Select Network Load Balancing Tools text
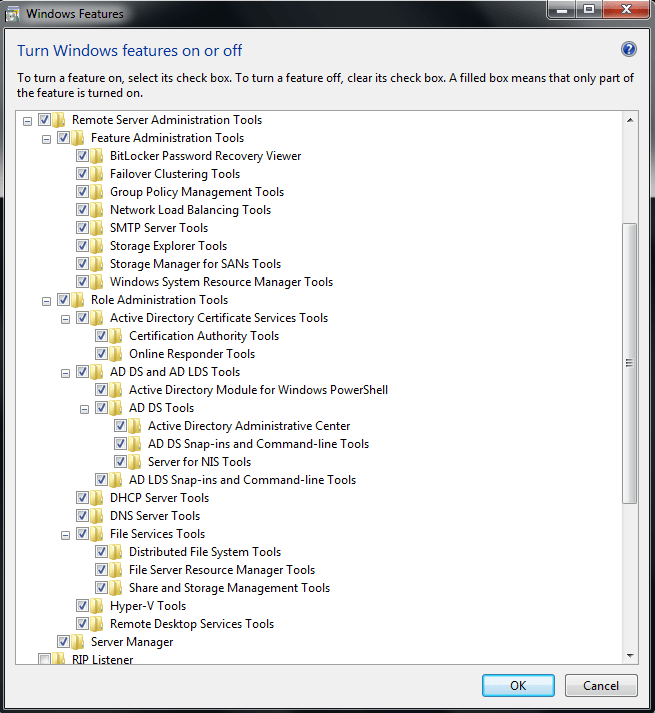The height and width of the screenshot is (713, 655). 190,210
